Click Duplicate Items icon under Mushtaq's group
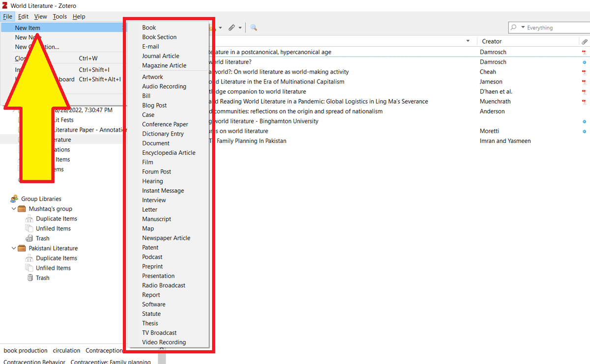The height and width of the screenshot is (364, 590). pyautogui.click(x=29, y=219)
